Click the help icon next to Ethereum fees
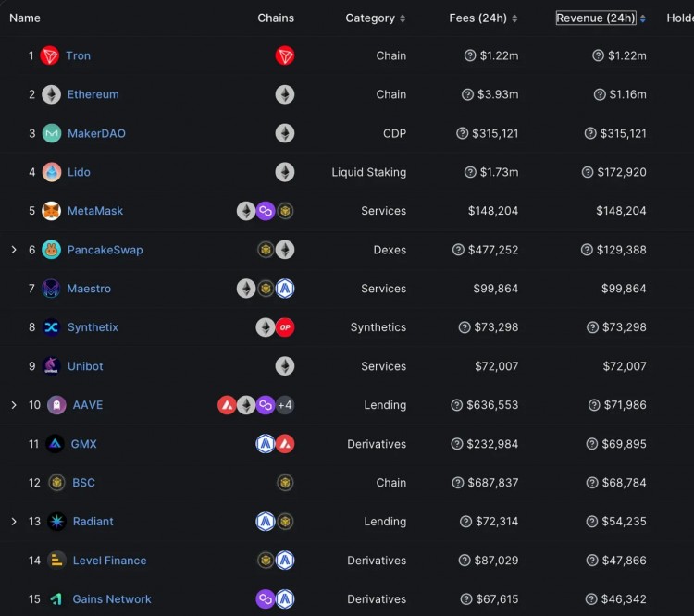The height and width of the screenshot is (616, 694). (x=468, y=94)
